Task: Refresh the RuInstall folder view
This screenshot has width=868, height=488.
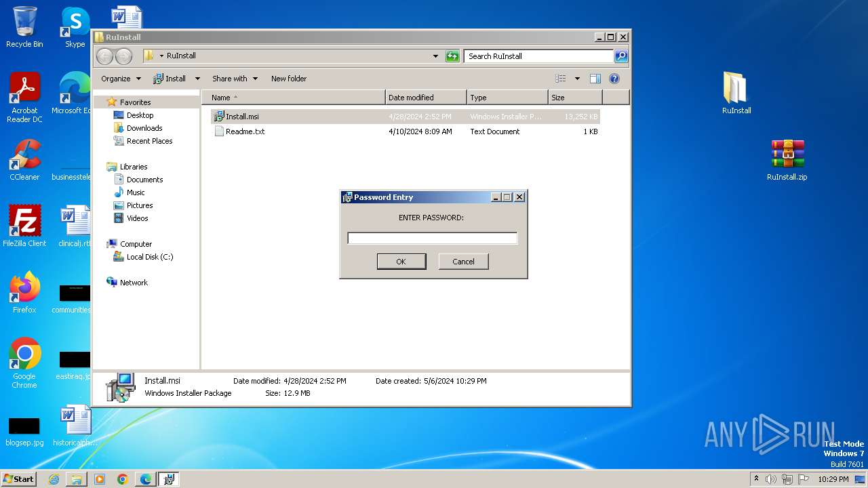Action: (452, 56)
